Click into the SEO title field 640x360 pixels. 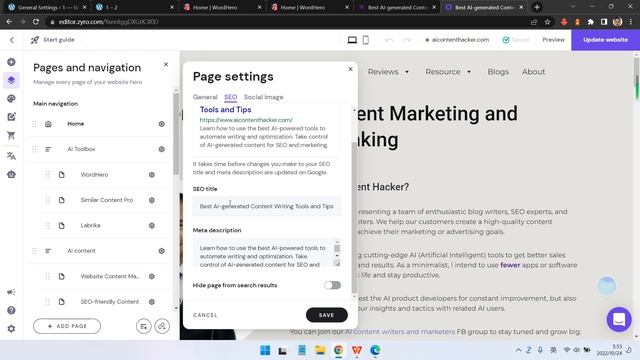[267, 206]
